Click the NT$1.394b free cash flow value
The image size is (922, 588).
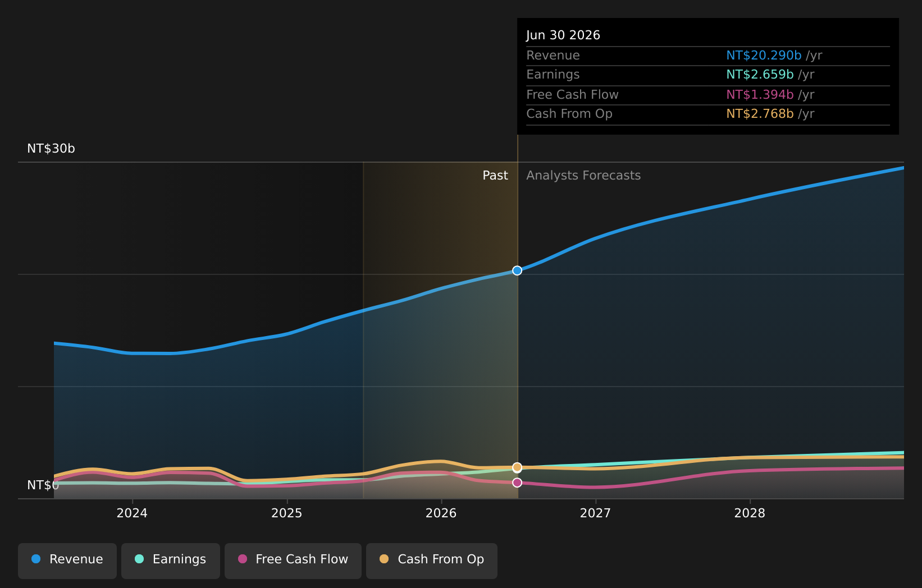pos(760,95)
